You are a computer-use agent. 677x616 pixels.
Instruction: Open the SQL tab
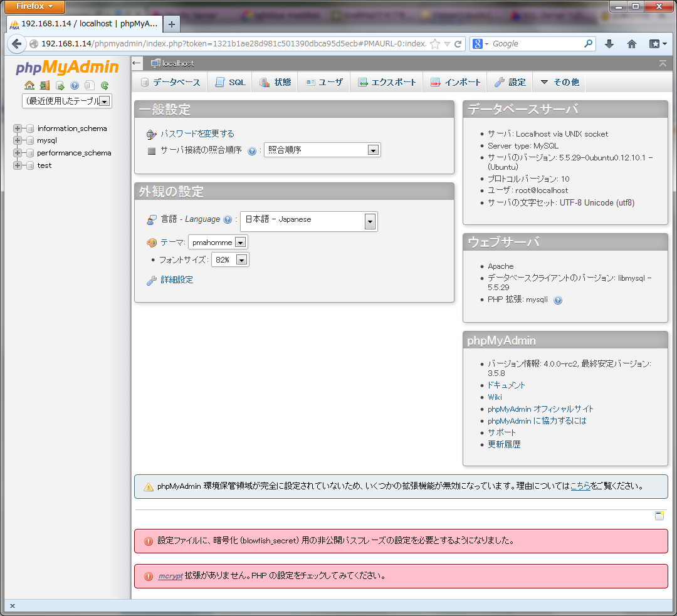pos(231,82)
